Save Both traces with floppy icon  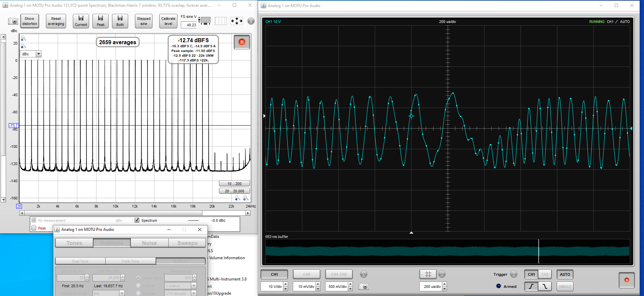click(120, 21)
